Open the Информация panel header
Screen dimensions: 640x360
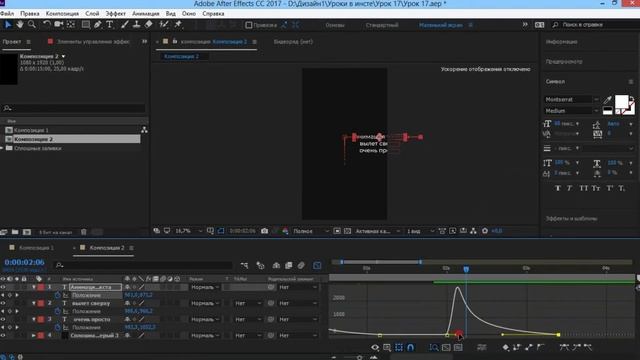click(562, 42)
